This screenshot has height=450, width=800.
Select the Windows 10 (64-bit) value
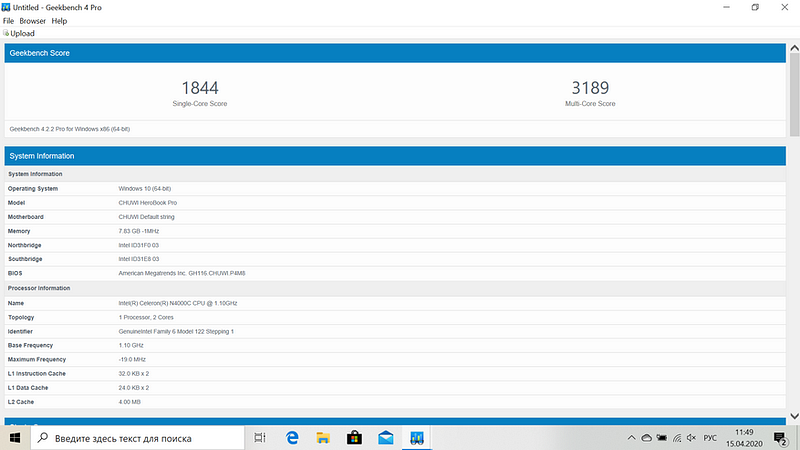(x=145, y=189)
